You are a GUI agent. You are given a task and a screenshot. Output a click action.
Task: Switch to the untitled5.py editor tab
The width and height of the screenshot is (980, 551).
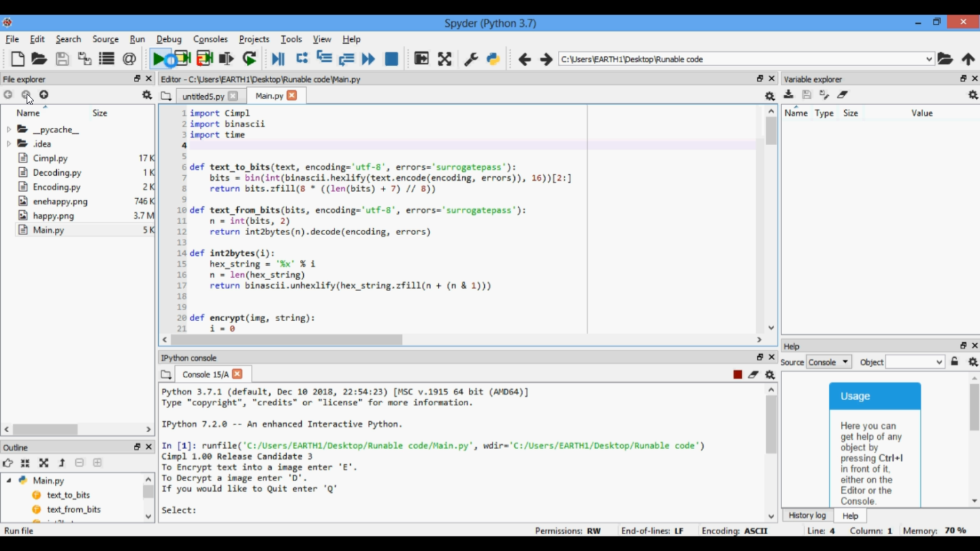click(x=203, y=96)
